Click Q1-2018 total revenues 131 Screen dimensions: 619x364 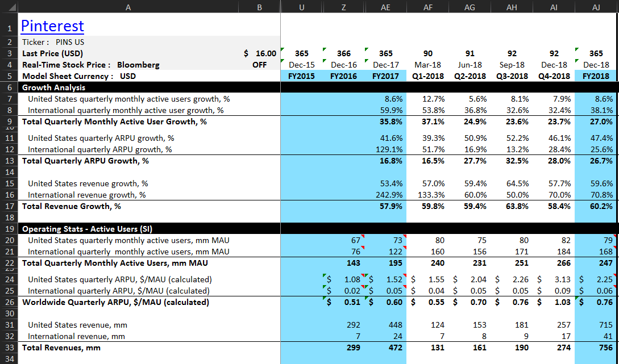tap(428, 348)
